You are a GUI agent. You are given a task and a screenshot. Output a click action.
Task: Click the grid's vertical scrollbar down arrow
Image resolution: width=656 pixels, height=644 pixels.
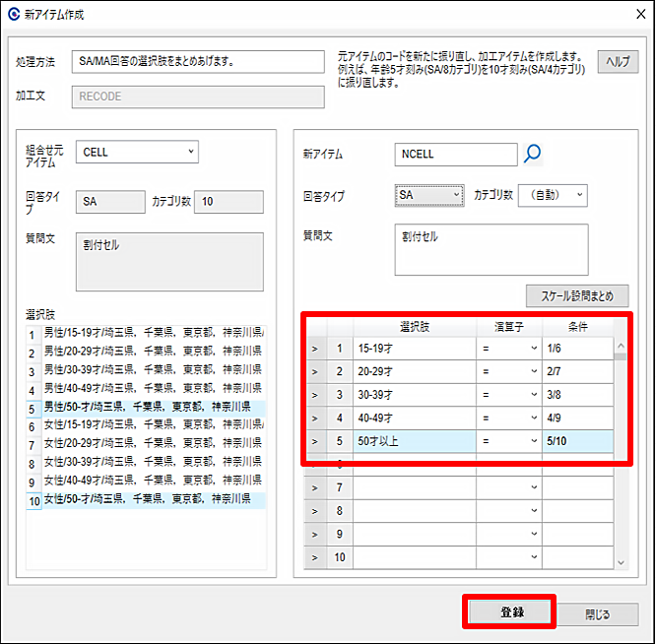(x=621, y=561)
